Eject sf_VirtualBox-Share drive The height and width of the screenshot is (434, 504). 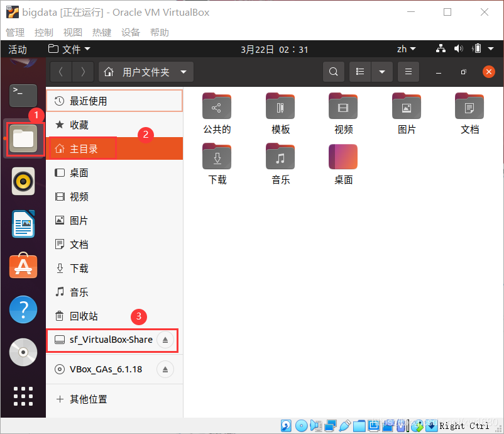(x=165, y=340)
